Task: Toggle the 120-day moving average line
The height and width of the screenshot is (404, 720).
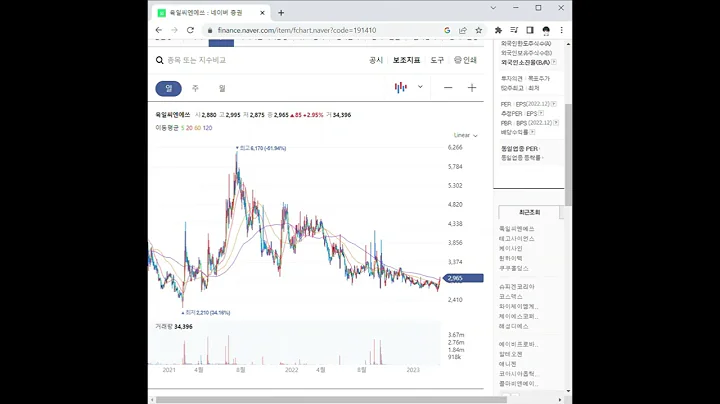Action: click(207, 128)
